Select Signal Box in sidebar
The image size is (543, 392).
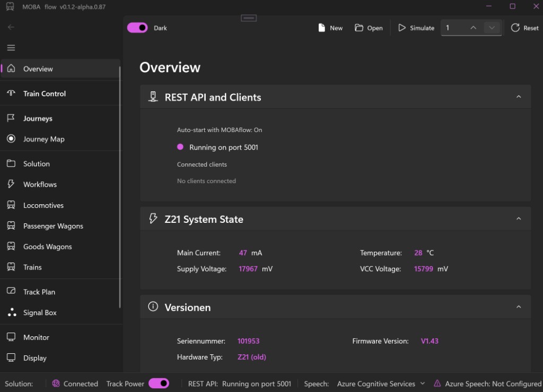coord(60,313)
